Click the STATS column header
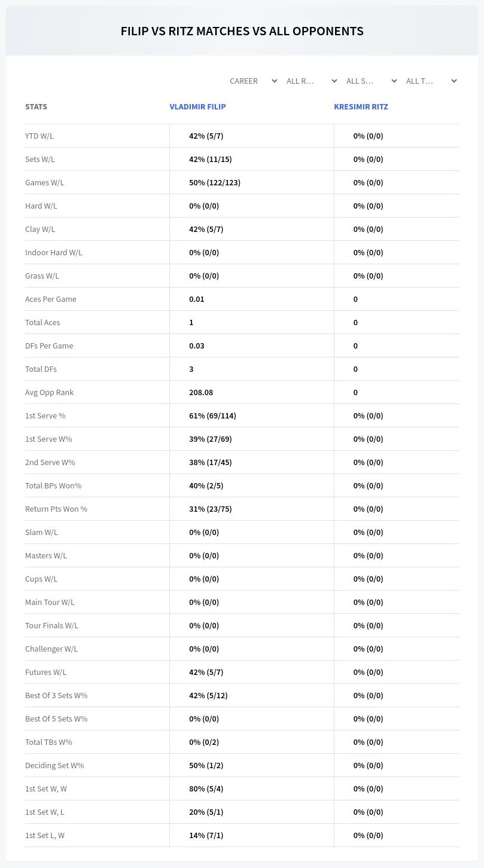 (x=36, y=106)
